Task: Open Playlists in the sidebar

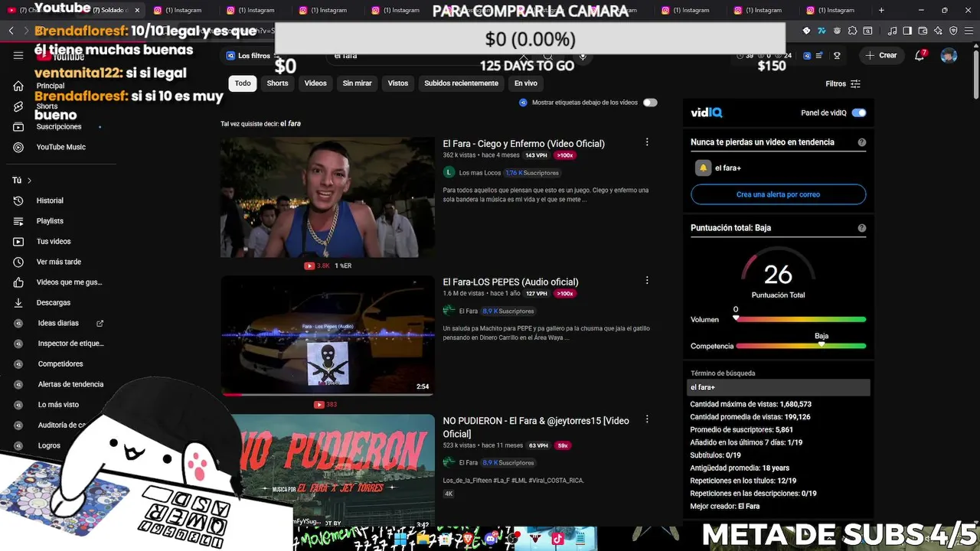Action: [x=50, y=221]
